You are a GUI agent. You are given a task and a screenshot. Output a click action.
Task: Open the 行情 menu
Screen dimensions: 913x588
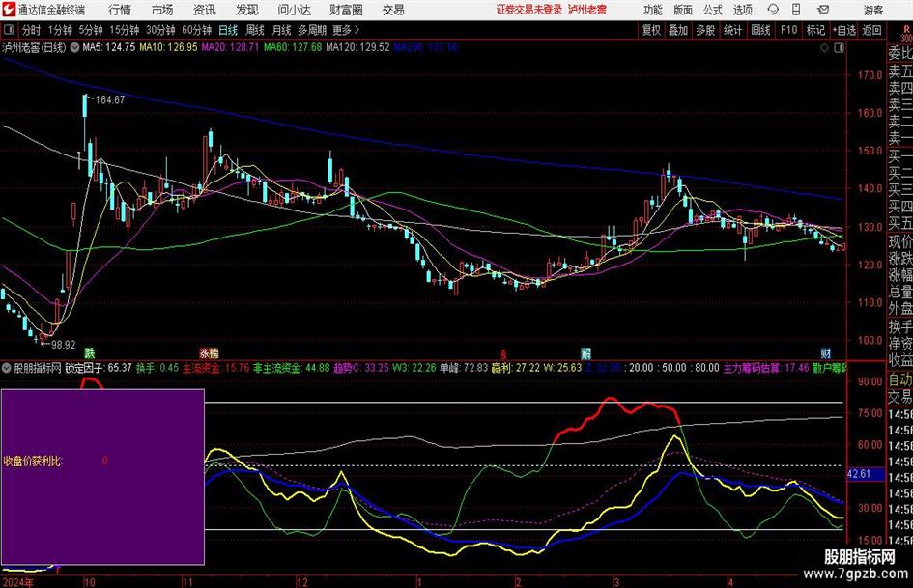[x=120, y=10]
